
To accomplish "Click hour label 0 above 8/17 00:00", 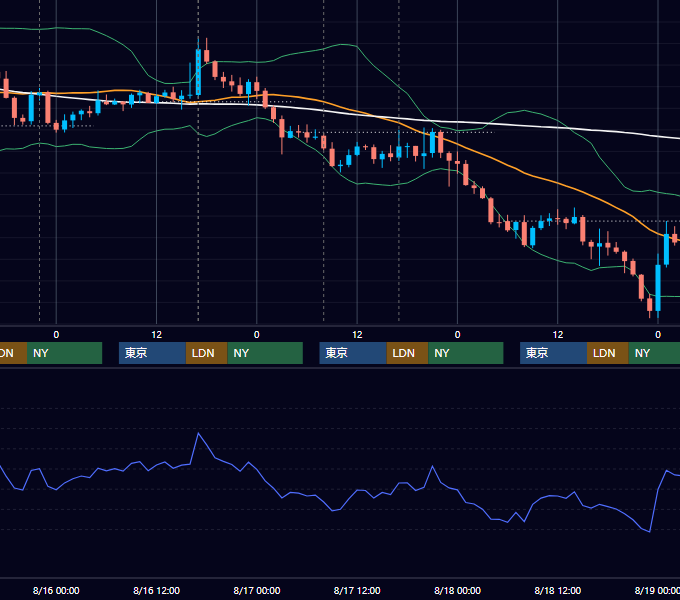I will [257, 335].
